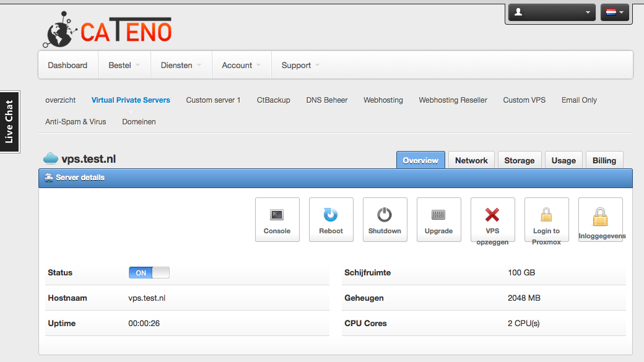Click the Shutdown power icon
644x362 pixels.
click(385, 215)
